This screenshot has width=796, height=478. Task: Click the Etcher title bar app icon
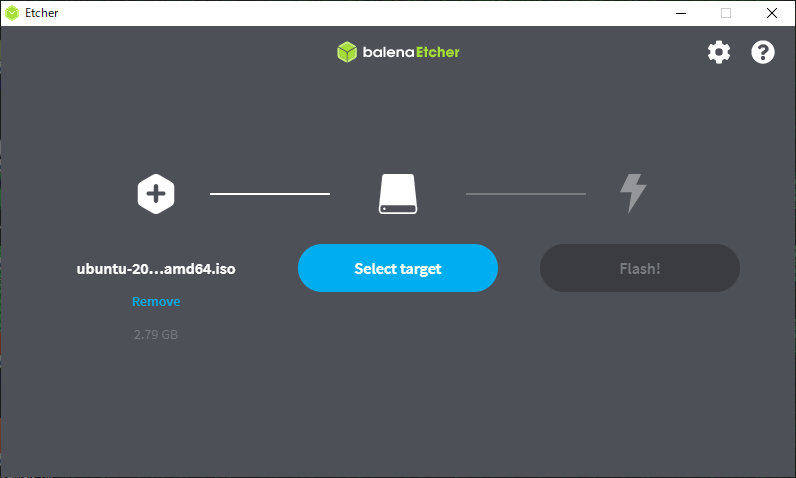[12, 13]
